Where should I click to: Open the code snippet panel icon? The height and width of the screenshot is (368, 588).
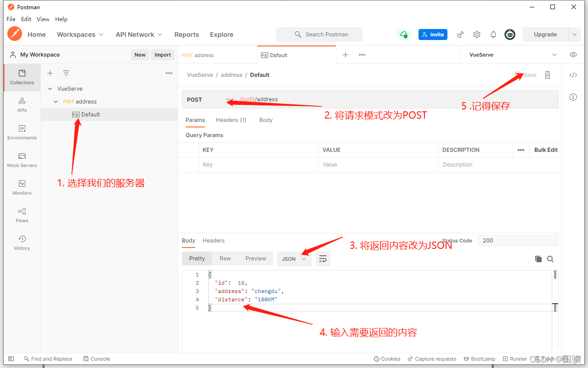573,75
